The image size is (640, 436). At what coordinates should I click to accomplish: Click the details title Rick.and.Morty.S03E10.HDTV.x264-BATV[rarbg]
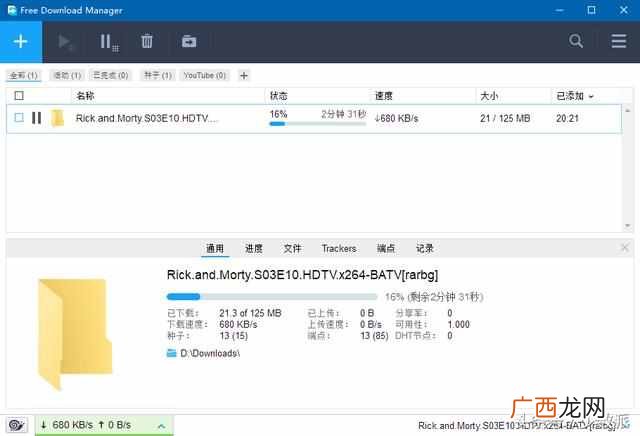(302, 275)
